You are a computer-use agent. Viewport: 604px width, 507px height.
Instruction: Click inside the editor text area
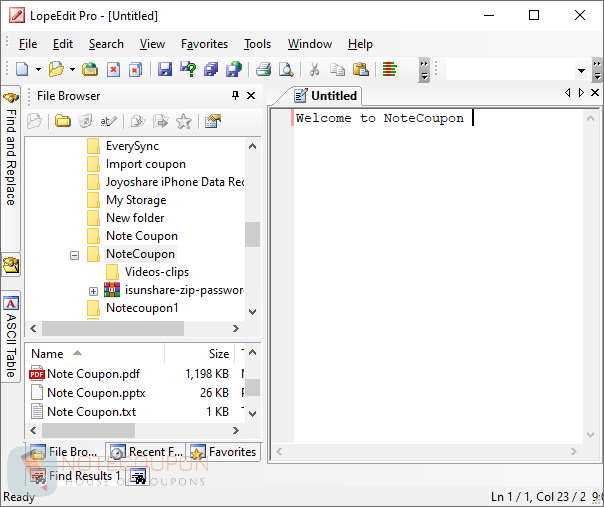pyautogui.click(x=438, y=276)
